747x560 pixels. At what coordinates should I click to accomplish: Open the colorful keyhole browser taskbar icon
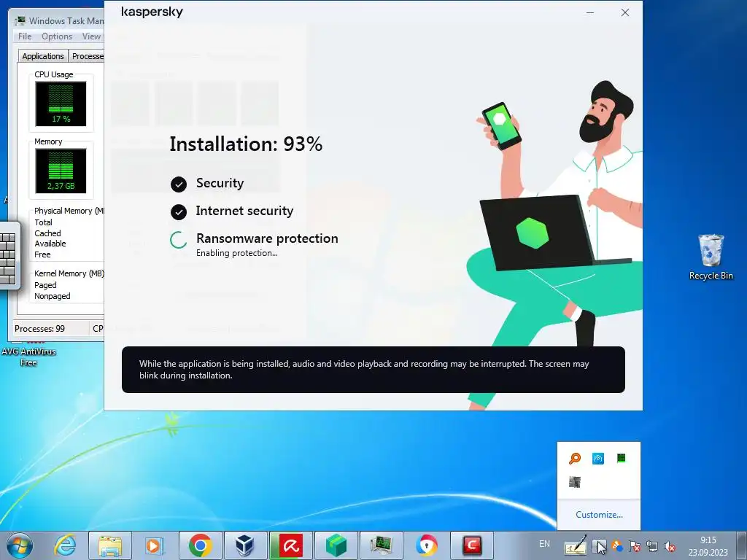tap(426, 545)
